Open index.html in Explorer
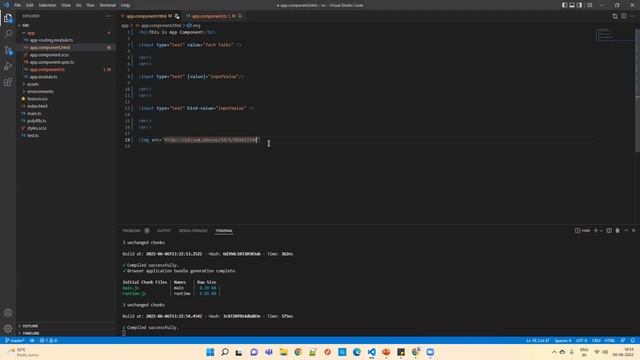Screen dimensions: 640x360 (37, 106)
